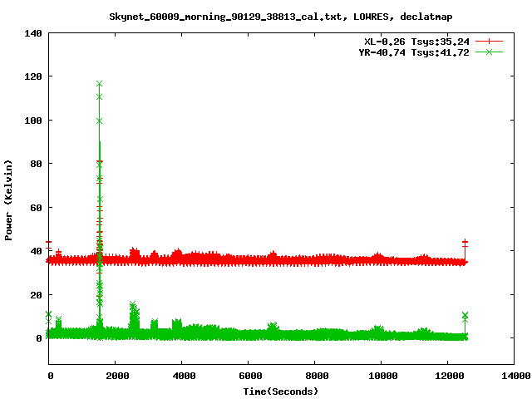532x399 pixels.
Task: Click the topmost green spike marker near 117 Kelvin
Action: [x=99, y=83]
